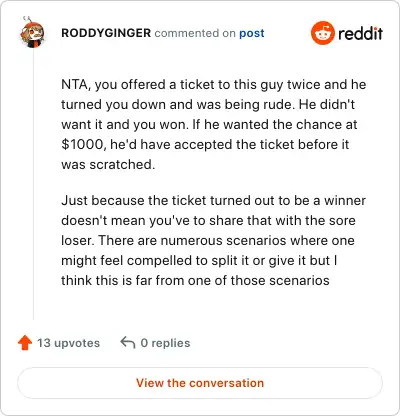The width and height of the screenshot is (400, 416).
Task: Click the paragraph beginning "NTA, you offered"
Action: (214, 124)
